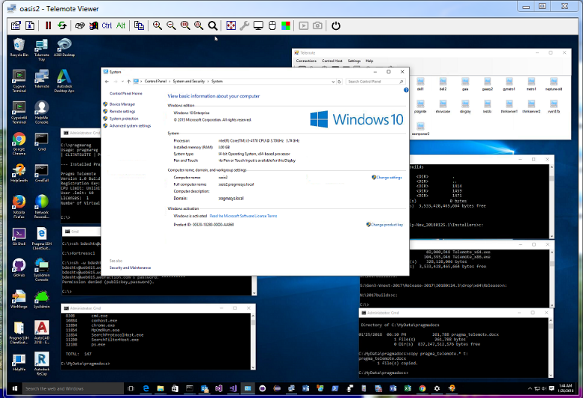Click the plain black magnifier toolbar icon
The image size is (583, 398).
213,26
